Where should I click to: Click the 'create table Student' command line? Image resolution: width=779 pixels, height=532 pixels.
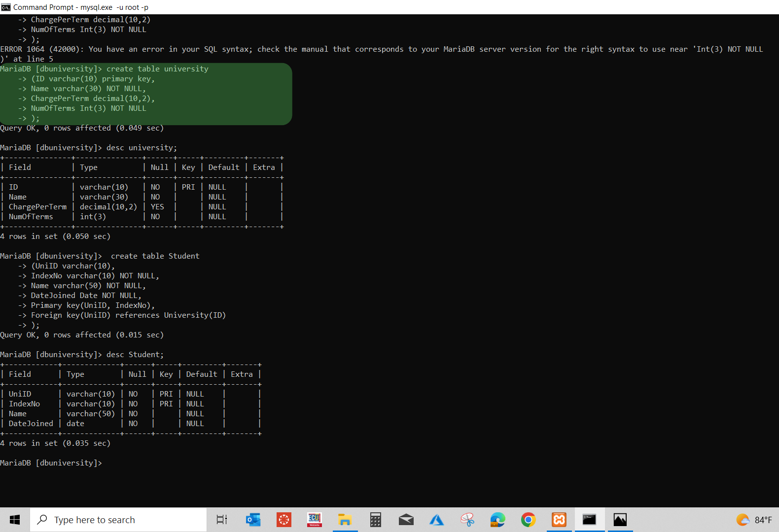(100, 256)
